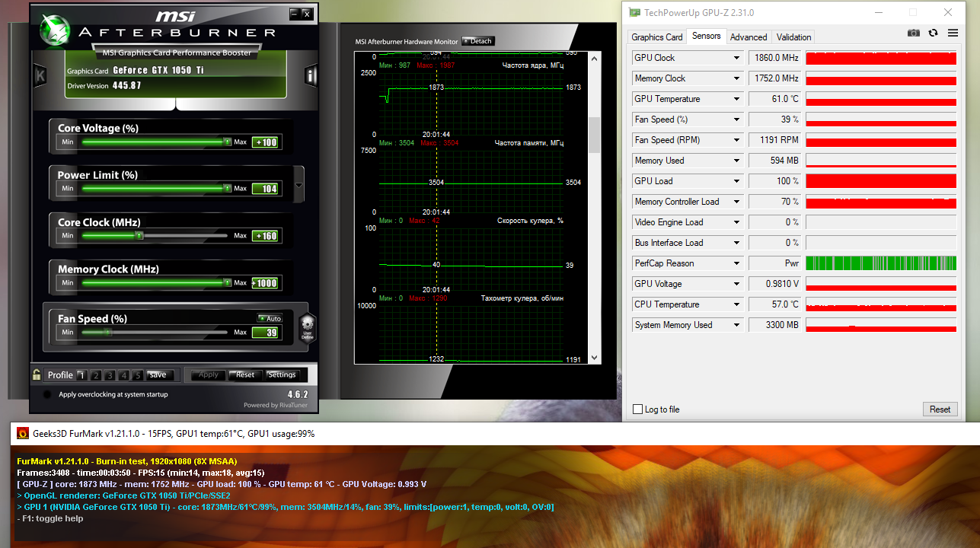
Task: Click the 3300 MB System Memory reading
Action: pyautogui.click(x=775, y=325)
